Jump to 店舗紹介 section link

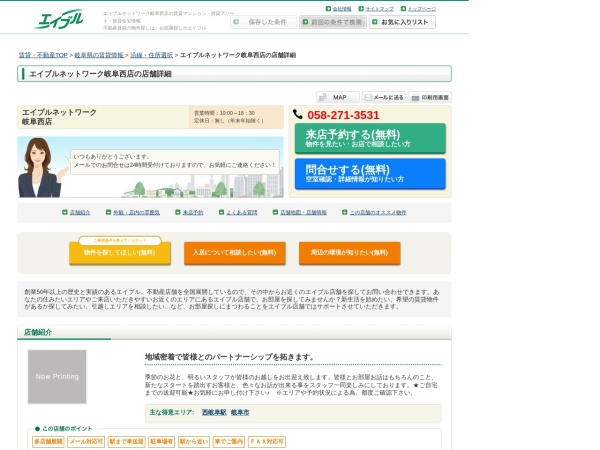[80, 212]
